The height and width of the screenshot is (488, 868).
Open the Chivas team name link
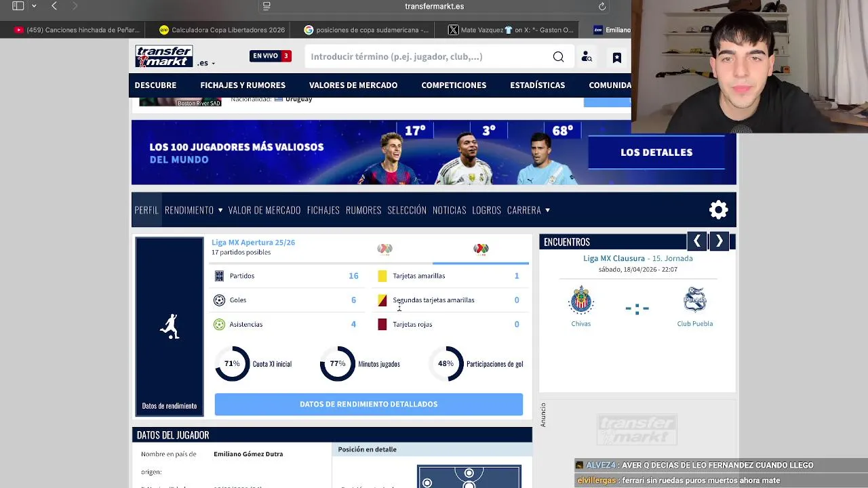point(581,324)
